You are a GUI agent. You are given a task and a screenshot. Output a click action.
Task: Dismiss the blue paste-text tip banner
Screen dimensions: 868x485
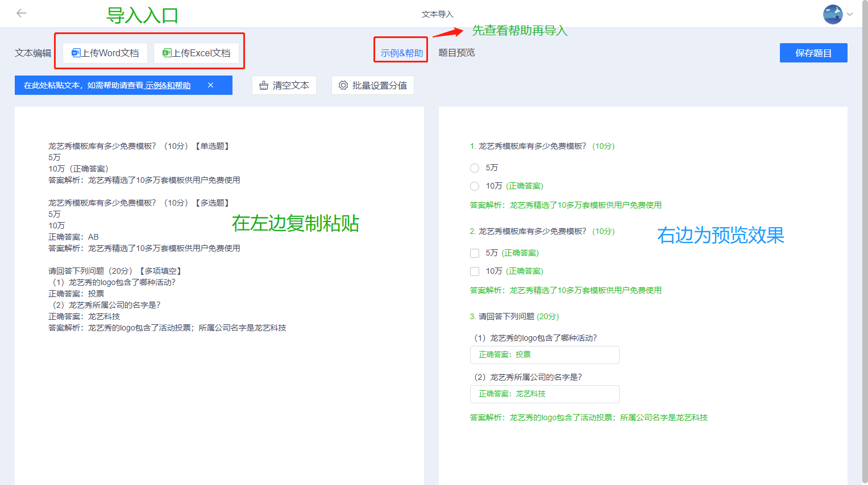(x=210, y=85)
